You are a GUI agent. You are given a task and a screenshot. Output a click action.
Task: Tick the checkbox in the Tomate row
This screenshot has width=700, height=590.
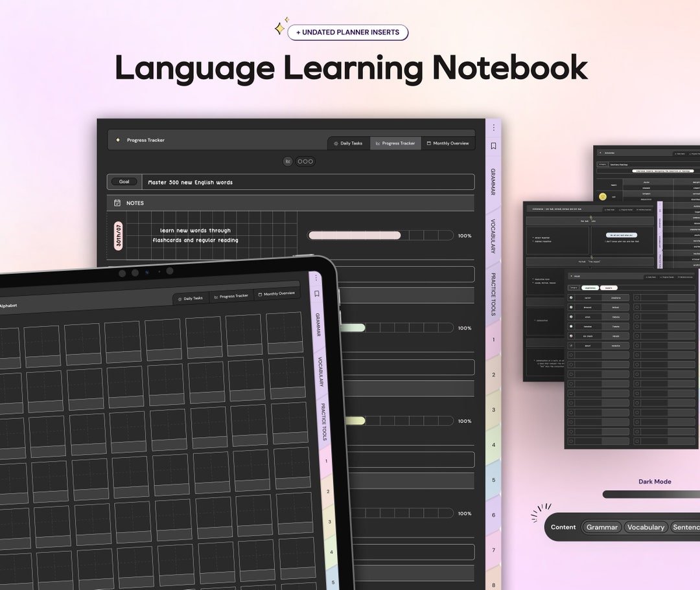click(x=571, y=326)
